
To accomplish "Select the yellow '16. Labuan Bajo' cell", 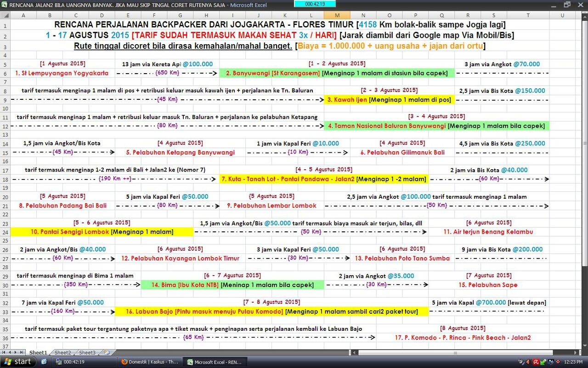I will click(271, 312).
